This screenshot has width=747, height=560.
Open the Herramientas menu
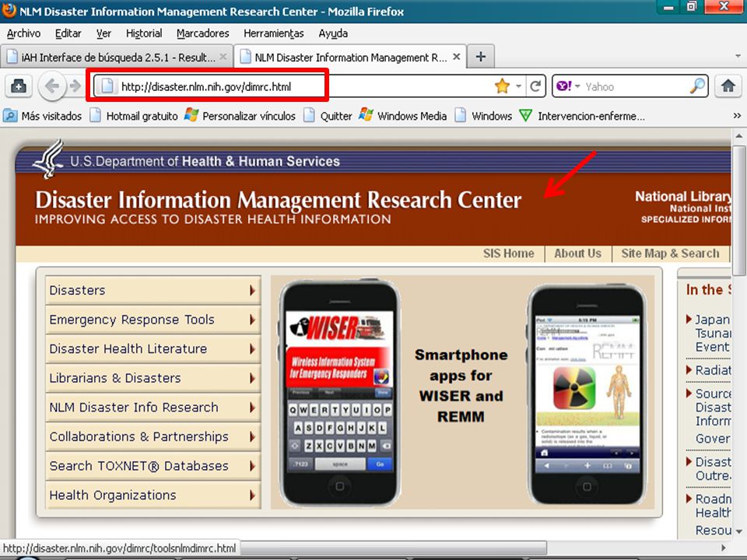coord(273,33)
